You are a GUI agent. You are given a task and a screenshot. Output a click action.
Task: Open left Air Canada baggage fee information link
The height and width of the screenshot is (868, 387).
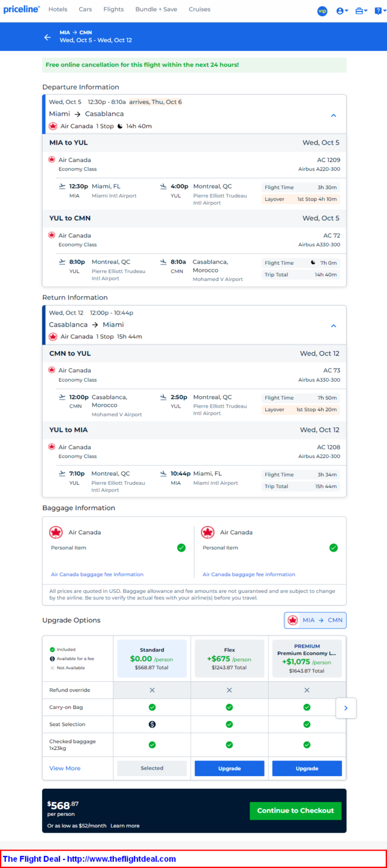(x=97, y=574)
